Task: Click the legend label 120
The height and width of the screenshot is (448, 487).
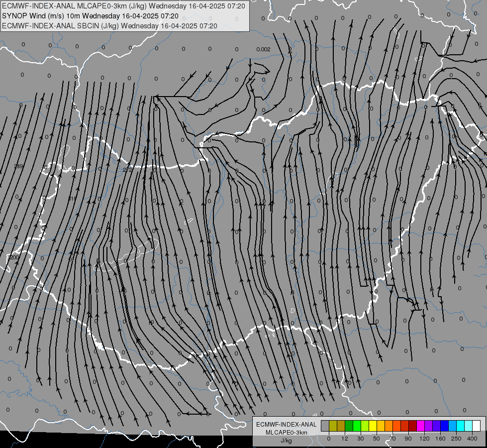Action: [424, 439]
